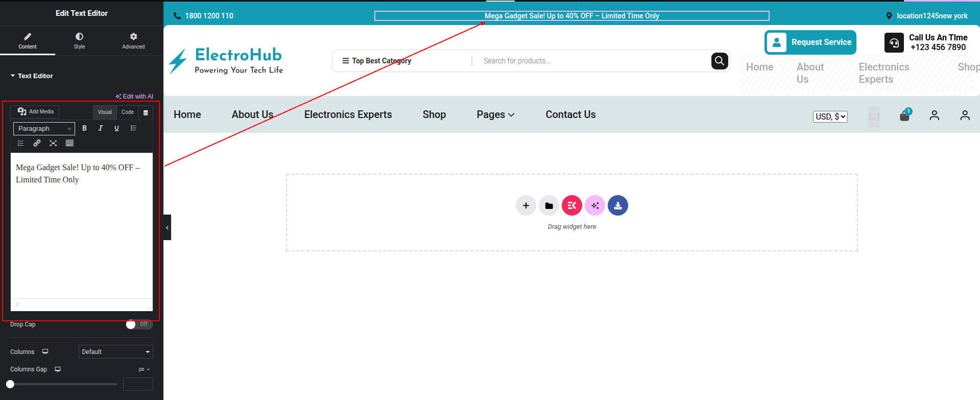The width and height of the screenshot is (980, 400).
Task: Click the product search input field
Action: click(592, 61)
